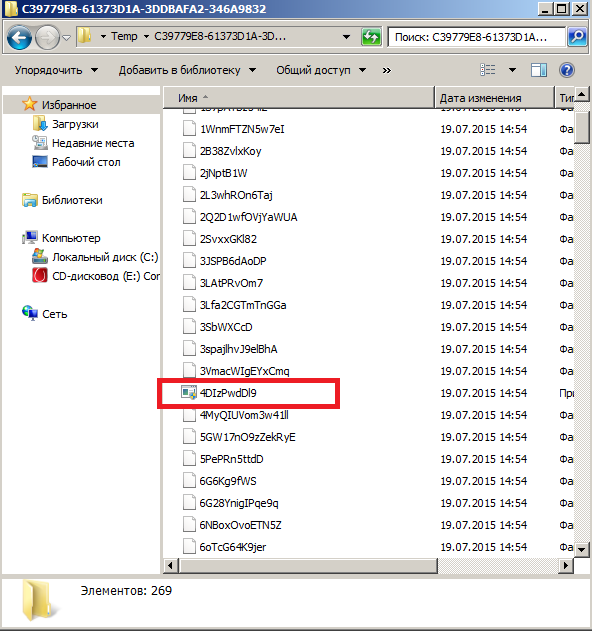Change view with the view mode icon
The image size is (592, 631).
(x=488, y=70)
